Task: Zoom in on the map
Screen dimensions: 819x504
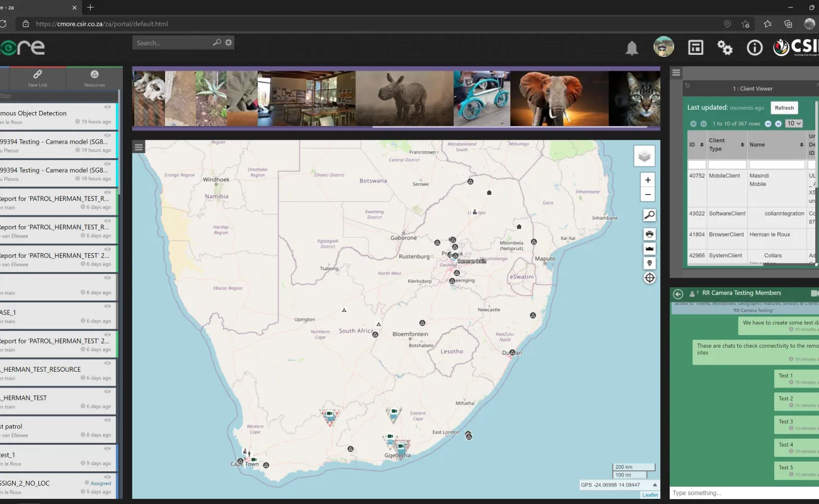Action: pos(648,180)
